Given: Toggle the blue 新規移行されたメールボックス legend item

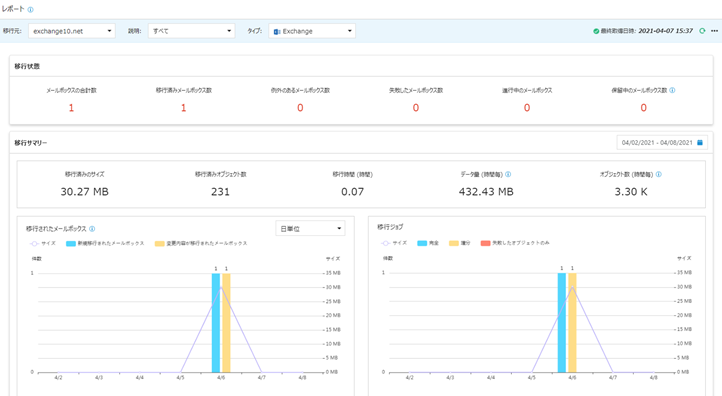Looking at the screenshot, I should [105, 243].
